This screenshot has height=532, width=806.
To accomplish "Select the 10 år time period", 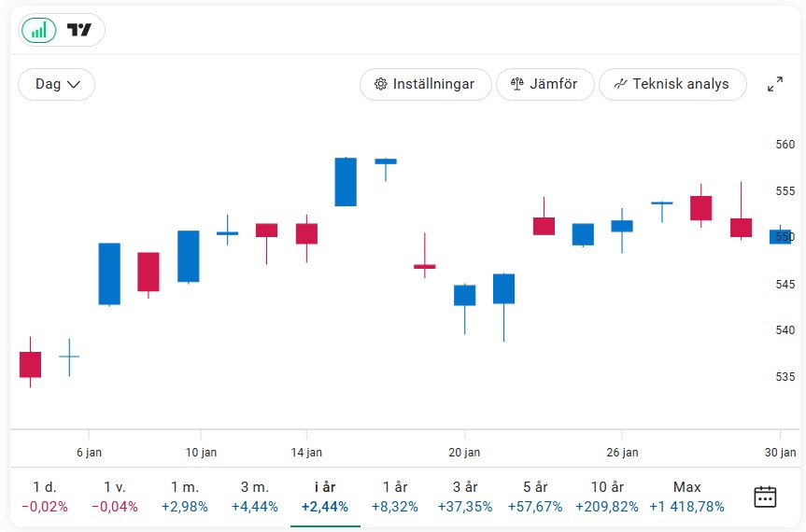I will [605, 497].
